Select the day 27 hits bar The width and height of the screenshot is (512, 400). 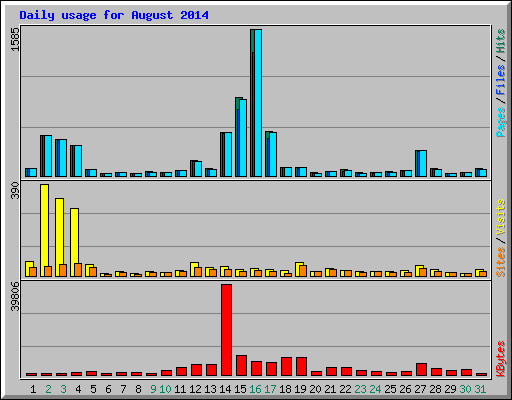421,163
